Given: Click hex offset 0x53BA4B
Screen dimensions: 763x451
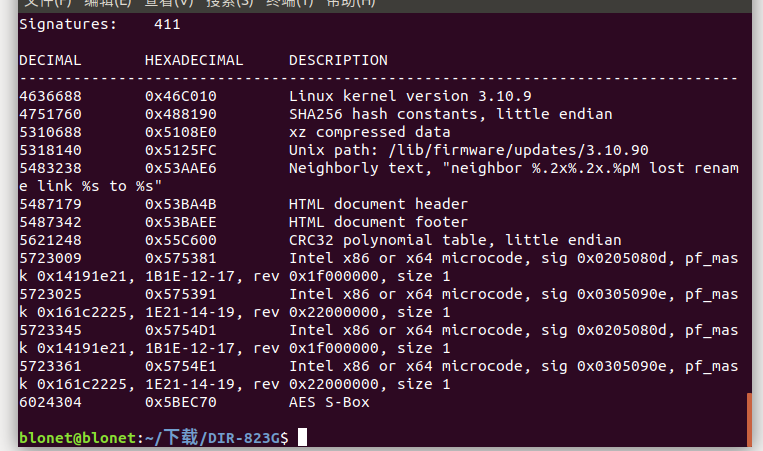Looking at the screenshot, I should (181, 204).
